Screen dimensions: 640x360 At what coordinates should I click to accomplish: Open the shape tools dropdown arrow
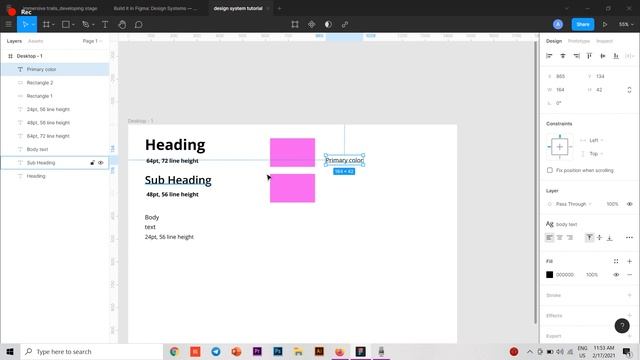click(x=73, y=25)
